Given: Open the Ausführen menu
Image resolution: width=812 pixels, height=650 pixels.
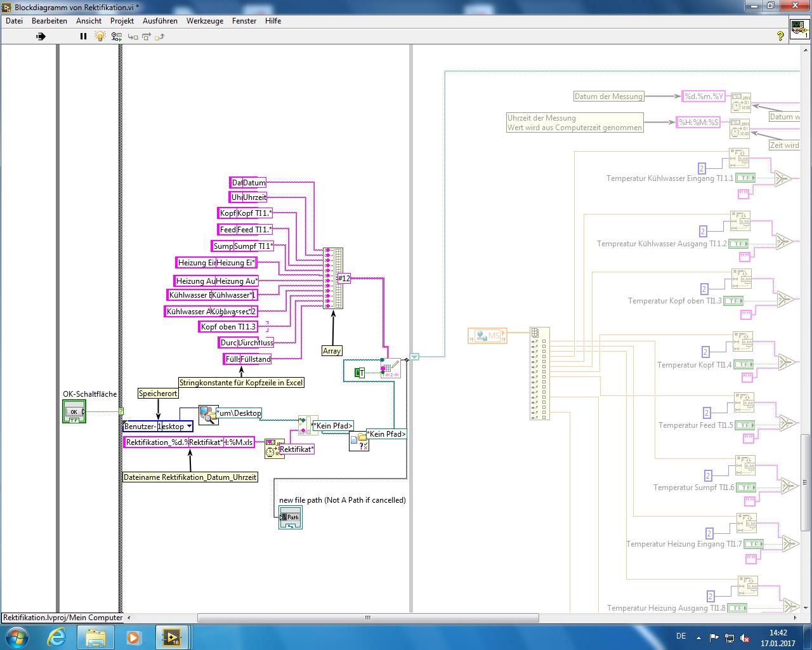Looking at the screenshot, I should pos(160,21).
